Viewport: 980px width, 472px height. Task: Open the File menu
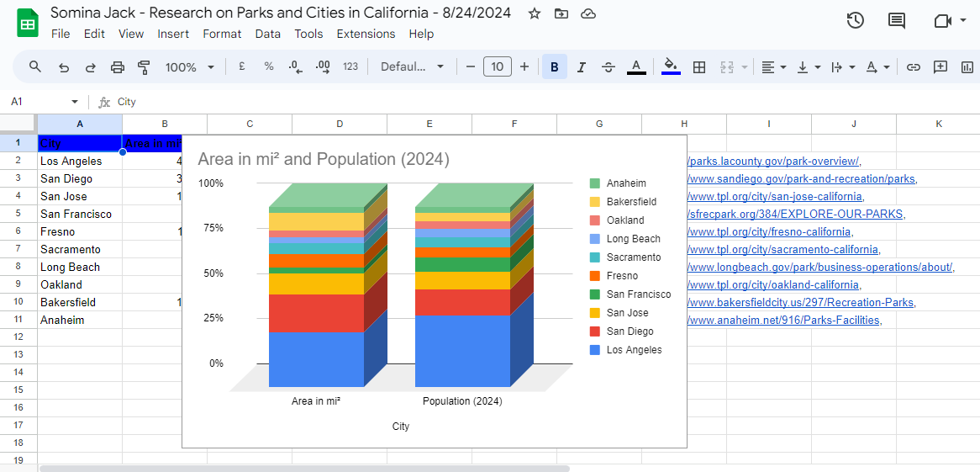tap(61, 34)
